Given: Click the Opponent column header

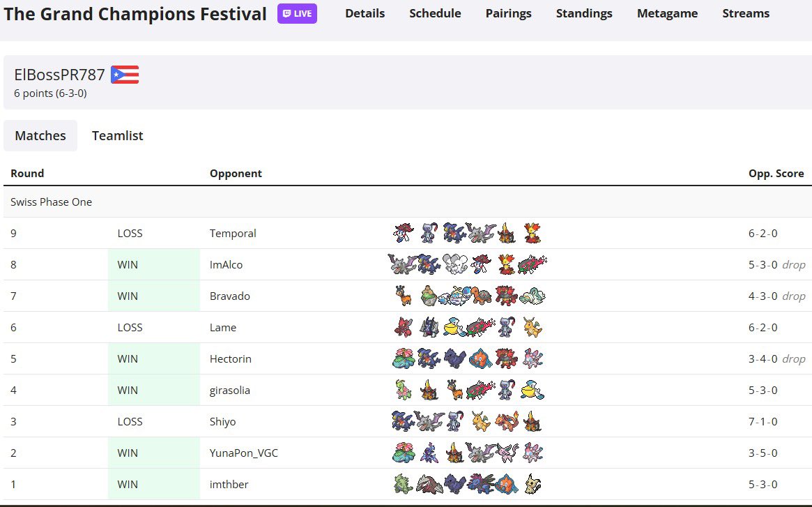Looking at the screenshot, I should click(236, 174).
